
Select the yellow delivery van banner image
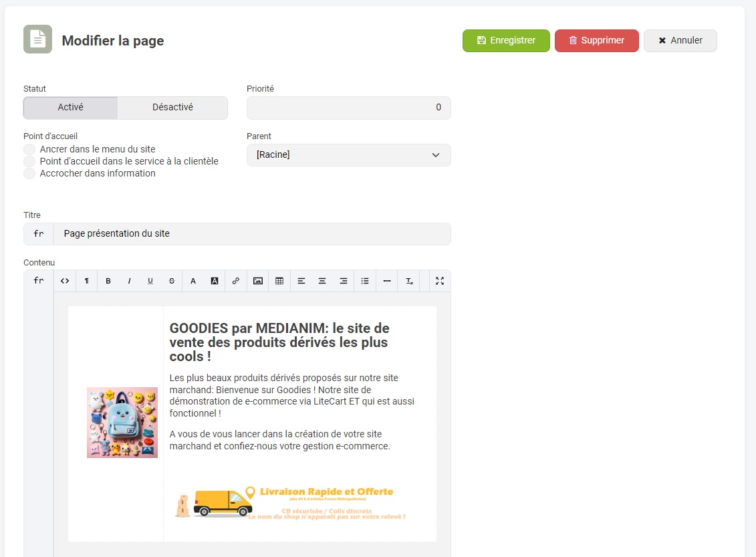[x=291, y=502]
